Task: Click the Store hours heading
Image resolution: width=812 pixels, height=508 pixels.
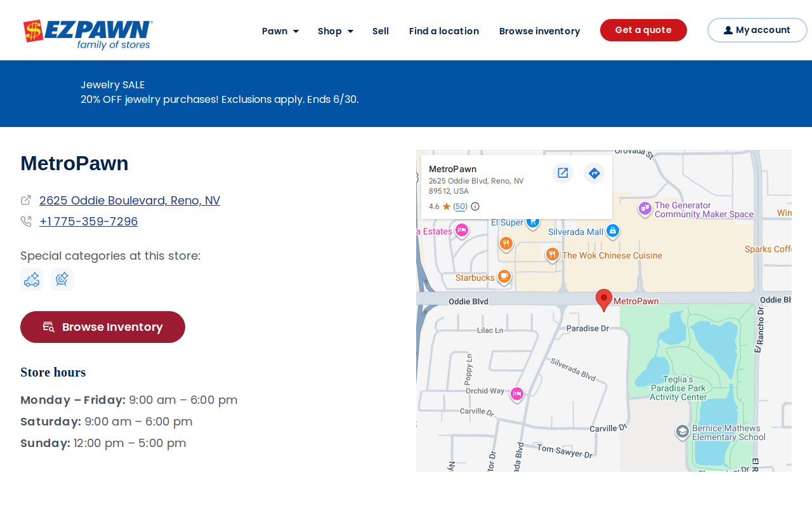Action: (x=53, y=372)
